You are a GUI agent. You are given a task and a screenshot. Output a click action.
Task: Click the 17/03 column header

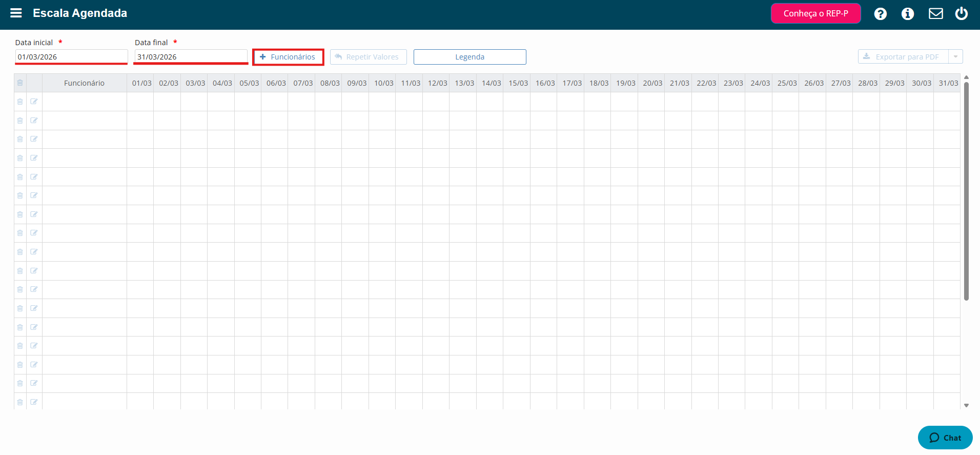[571, 83]
